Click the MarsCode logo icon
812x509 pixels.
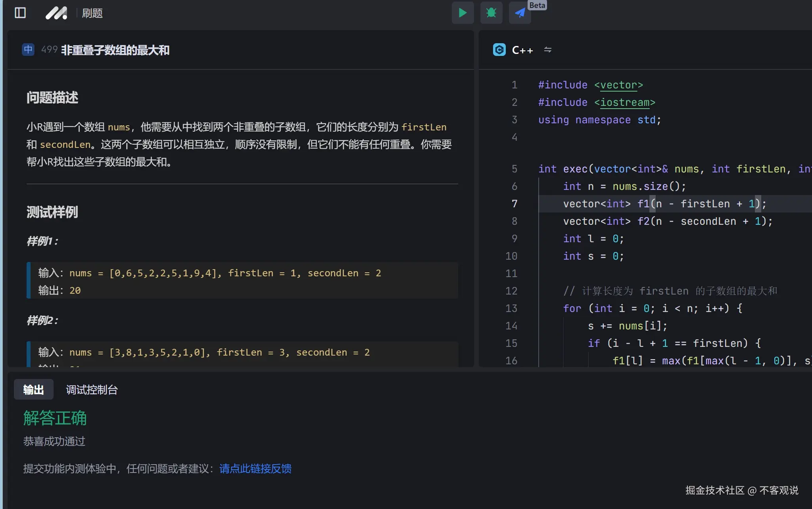pyautogui.click(x=56, y=13)
